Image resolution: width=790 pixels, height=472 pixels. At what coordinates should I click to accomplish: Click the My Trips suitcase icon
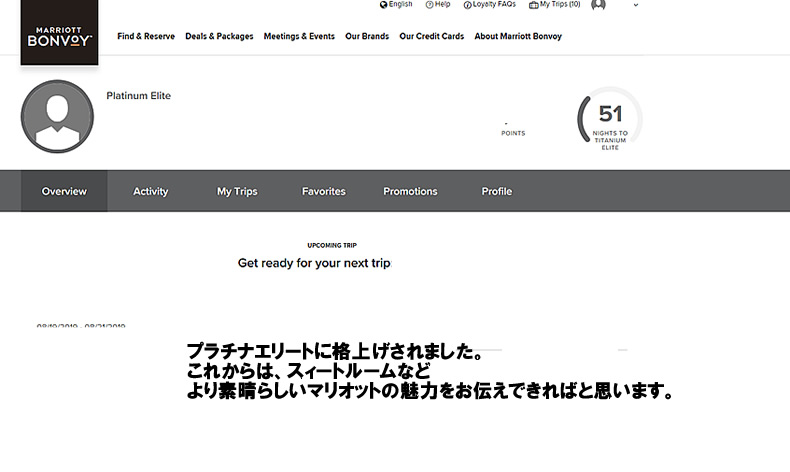pyautogui.click(x=534, y=5)
